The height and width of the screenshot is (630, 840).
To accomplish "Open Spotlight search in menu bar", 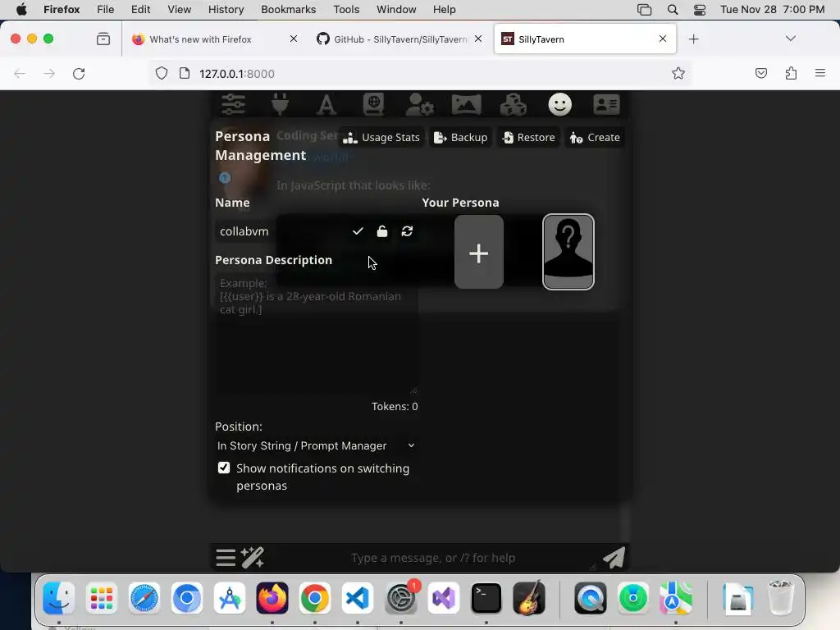I will [673, 9].
